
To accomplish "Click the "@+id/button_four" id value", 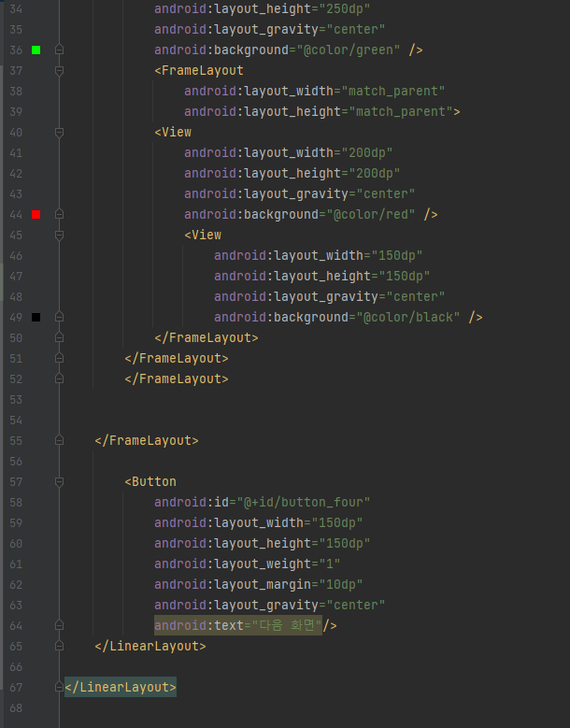I will click(303, 503).
